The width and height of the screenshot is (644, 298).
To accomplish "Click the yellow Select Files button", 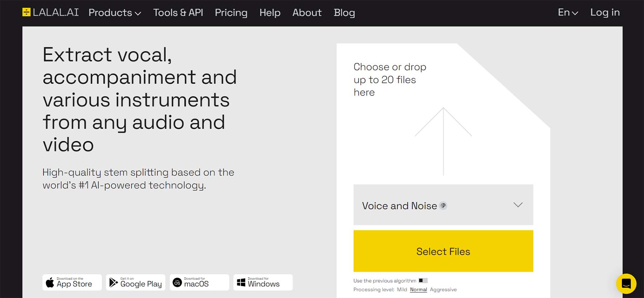I will pyautogui.click(x=443, y=251).
